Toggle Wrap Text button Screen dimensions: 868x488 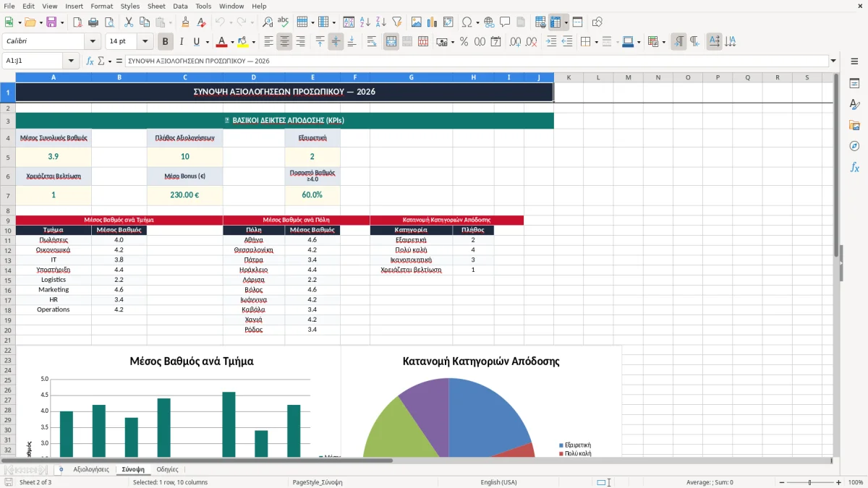pos(372,42)
